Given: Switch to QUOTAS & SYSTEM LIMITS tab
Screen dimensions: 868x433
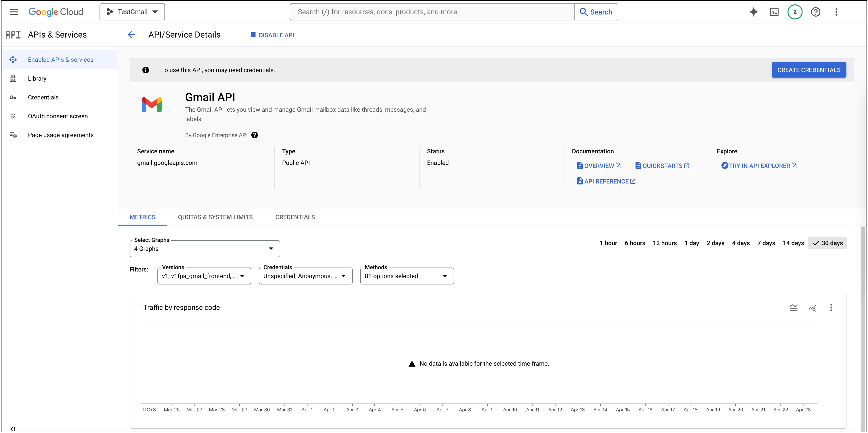Looking at the screenshot, I should coord(215,217).
